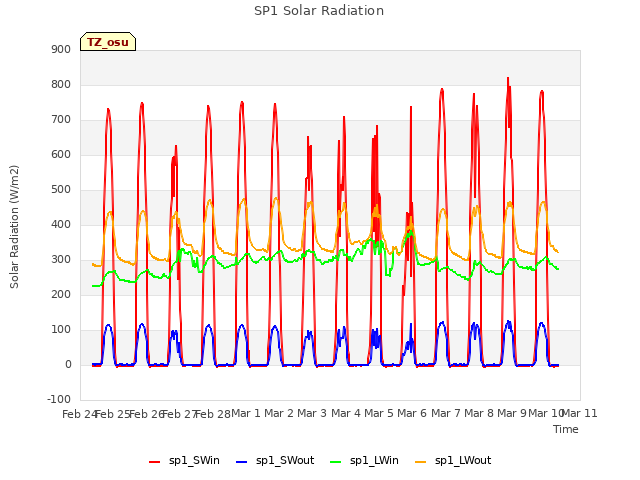This screenshot has height=480, width=640.
Task: Click the Feb 28 x-axis label
Action: [x=213, y=414]
